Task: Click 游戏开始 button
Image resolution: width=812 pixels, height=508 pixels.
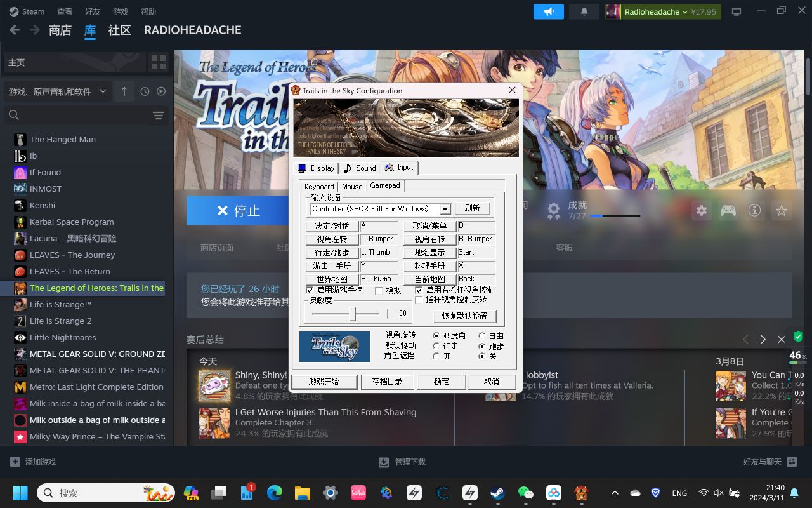Action: 324,382
